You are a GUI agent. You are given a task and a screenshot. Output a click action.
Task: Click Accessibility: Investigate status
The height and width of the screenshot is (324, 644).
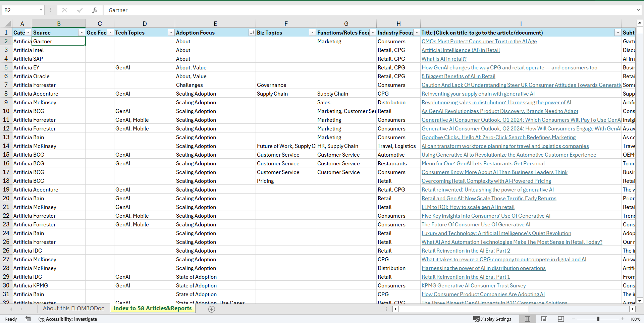click(x=68, y=319)
